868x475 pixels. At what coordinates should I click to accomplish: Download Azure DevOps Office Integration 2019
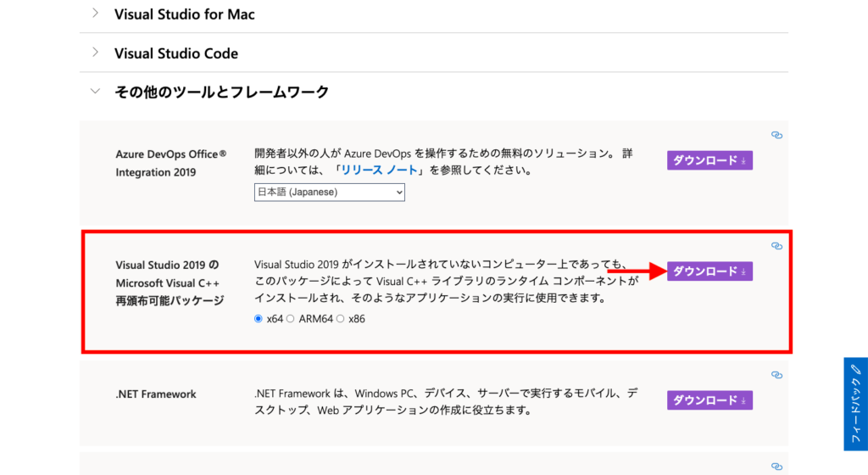709,160
